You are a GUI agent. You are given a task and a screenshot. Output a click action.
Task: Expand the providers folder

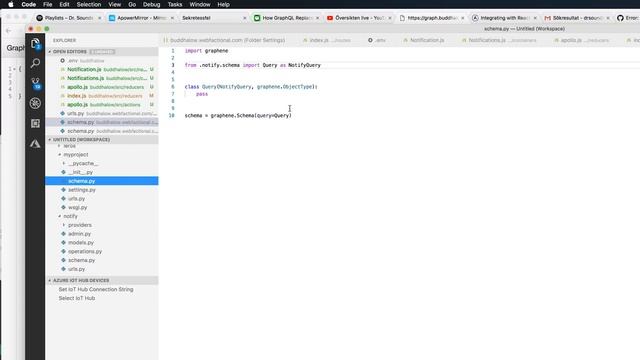tap(64, 225)
